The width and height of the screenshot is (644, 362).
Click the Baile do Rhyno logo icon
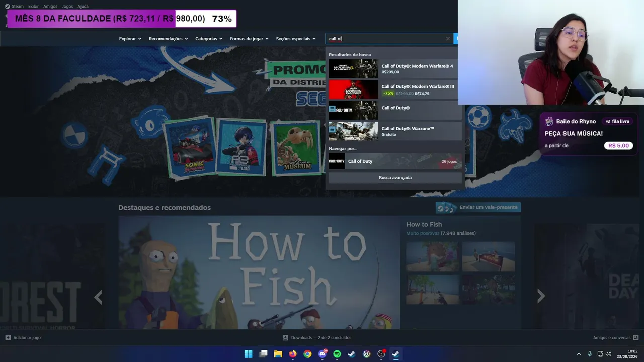pos(549,121)
